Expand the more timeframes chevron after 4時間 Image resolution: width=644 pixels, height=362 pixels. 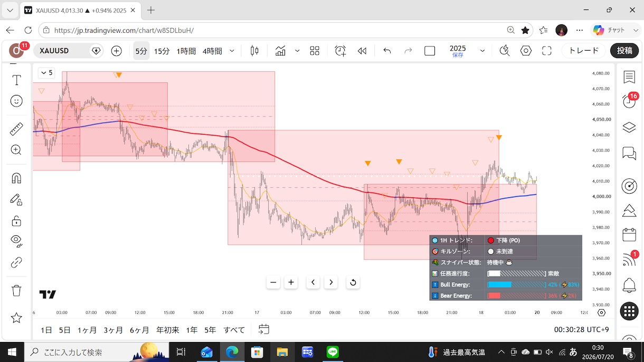[232, 51]
